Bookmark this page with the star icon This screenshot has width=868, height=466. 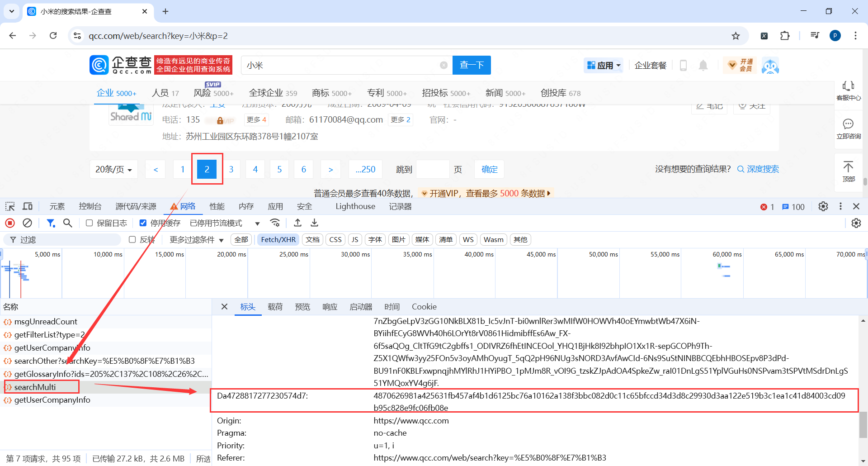click(x=736, y=36)
